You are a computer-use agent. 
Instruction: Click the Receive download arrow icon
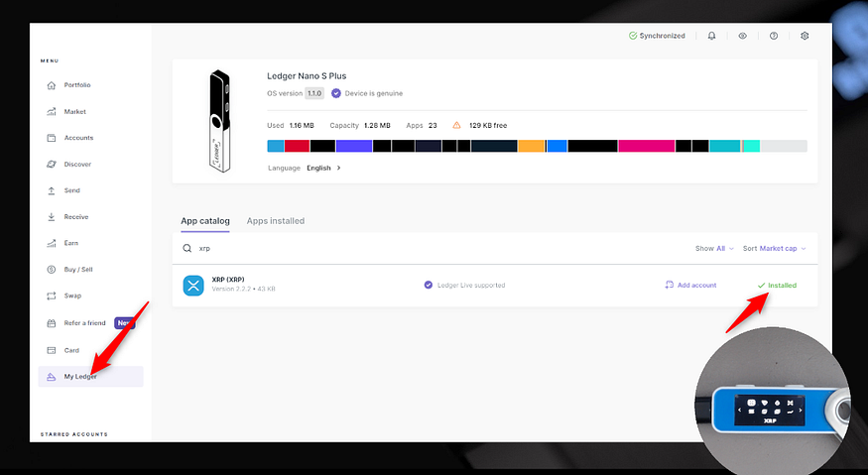pyautogui.click(x=52, y=217)
